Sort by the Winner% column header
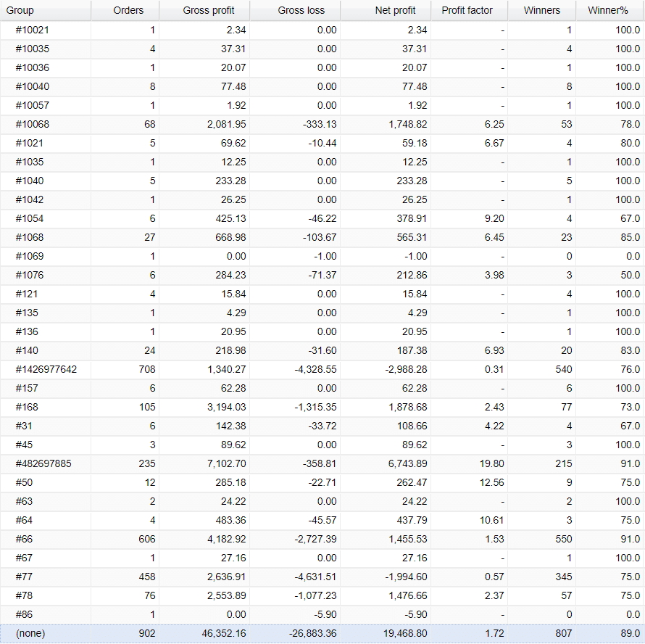The height and width of the screenshot is (644, 645). (609, 10)
